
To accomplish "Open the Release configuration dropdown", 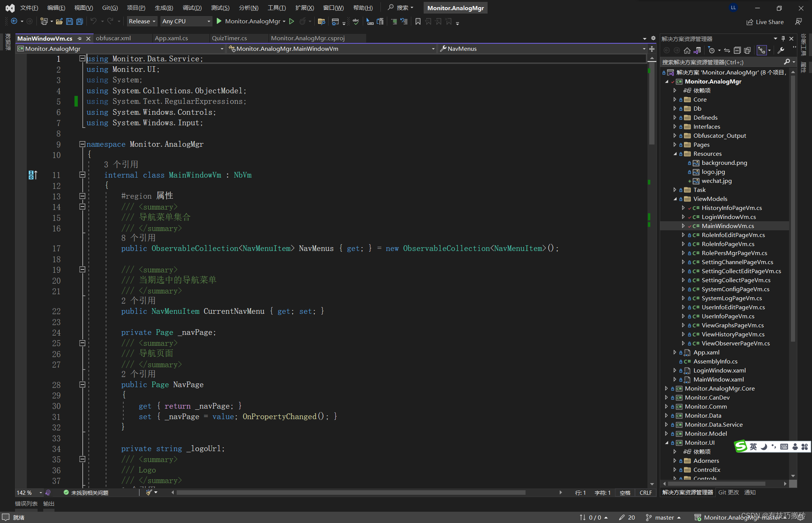I will (x=142, y=21).
